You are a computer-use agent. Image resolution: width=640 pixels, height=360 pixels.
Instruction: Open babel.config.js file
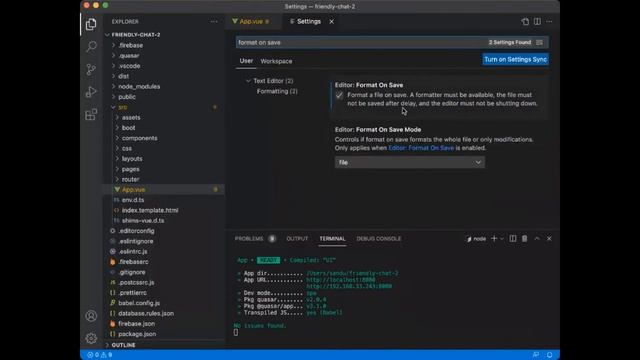point(139,303)
